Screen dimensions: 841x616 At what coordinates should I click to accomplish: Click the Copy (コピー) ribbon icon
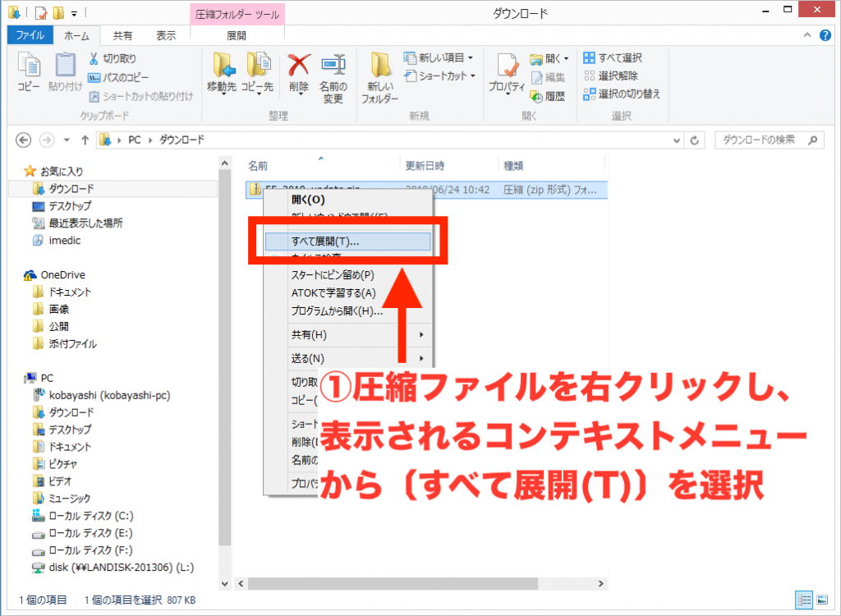(x=29, y=72)
